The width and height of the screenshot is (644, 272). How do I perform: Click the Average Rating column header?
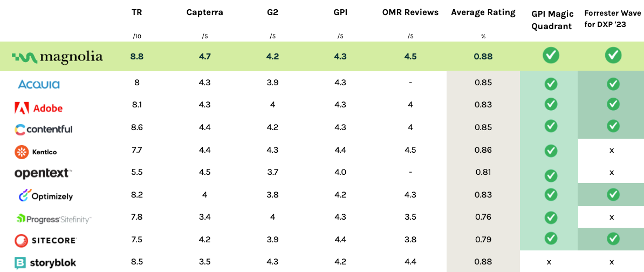483,12
